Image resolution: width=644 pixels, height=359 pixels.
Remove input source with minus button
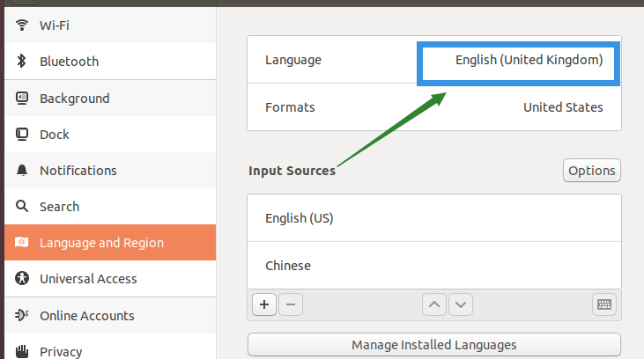pos(291,304)
